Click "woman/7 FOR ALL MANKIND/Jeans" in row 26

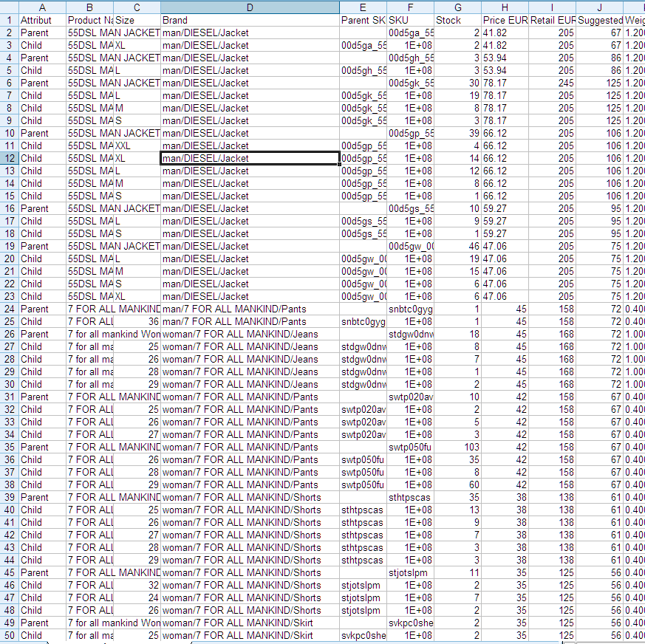[x=250, y=334]
